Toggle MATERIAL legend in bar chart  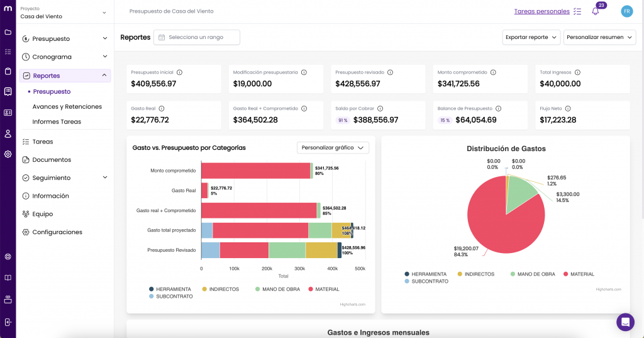324,290
